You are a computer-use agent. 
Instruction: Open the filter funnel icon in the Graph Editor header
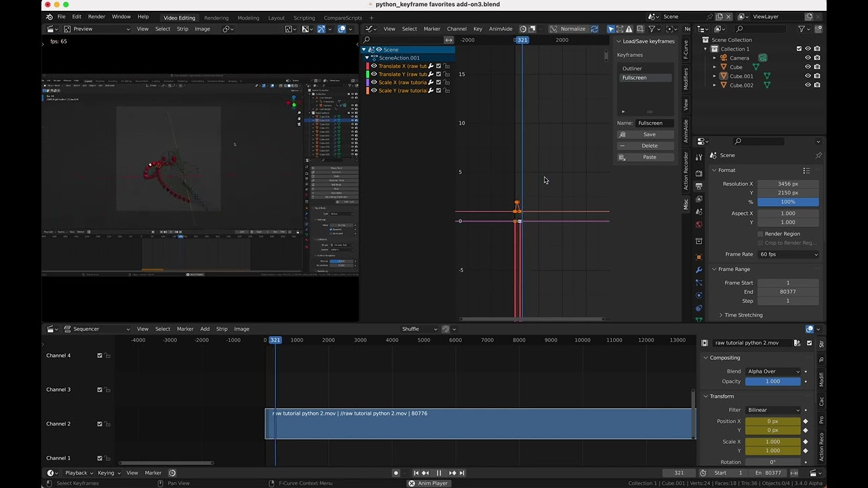(652, 28)
